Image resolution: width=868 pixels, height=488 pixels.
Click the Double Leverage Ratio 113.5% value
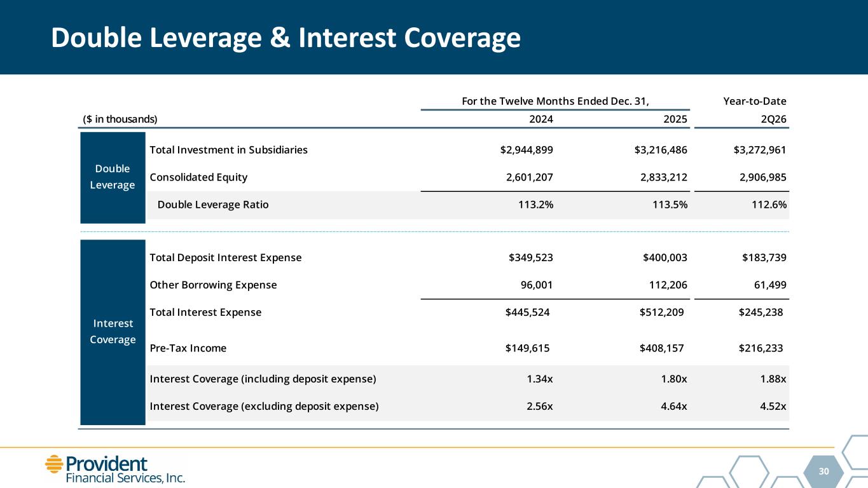click(669, 205)
